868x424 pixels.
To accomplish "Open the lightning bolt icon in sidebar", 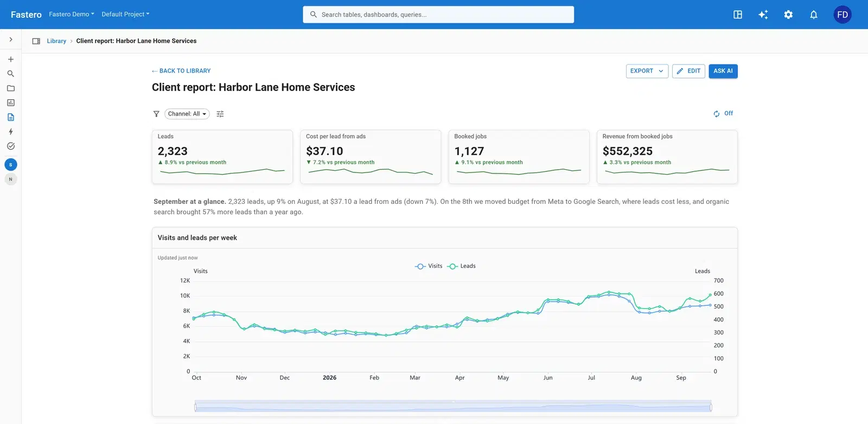I will click(x=10, y=132).
